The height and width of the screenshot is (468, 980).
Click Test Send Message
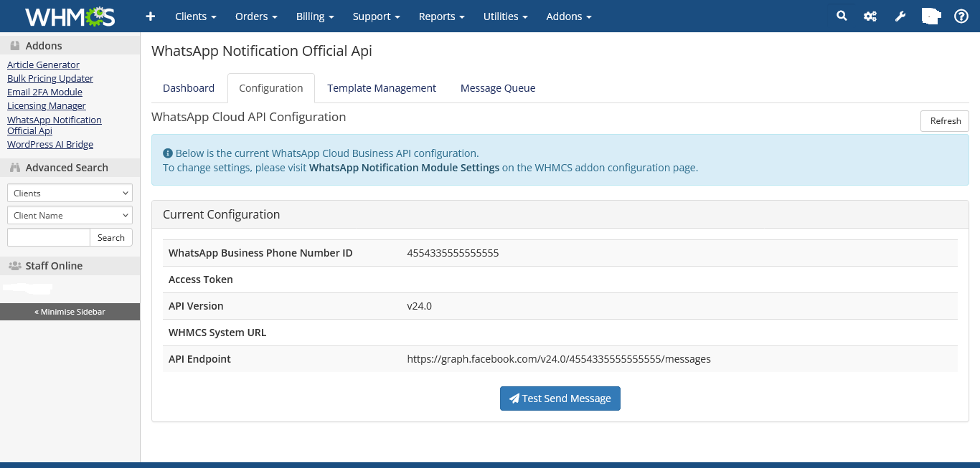point(560,398)
